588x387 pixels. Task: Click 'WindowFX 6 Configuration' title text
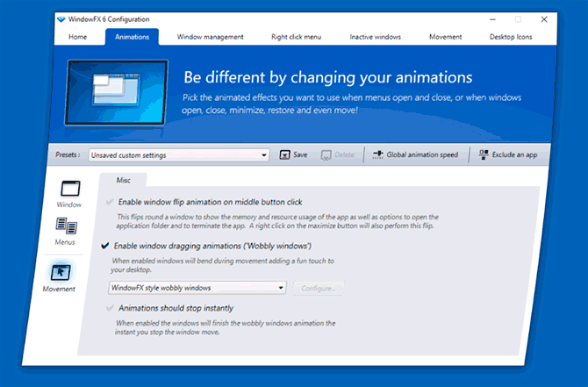pyautogui.click(x=109, y=19)
